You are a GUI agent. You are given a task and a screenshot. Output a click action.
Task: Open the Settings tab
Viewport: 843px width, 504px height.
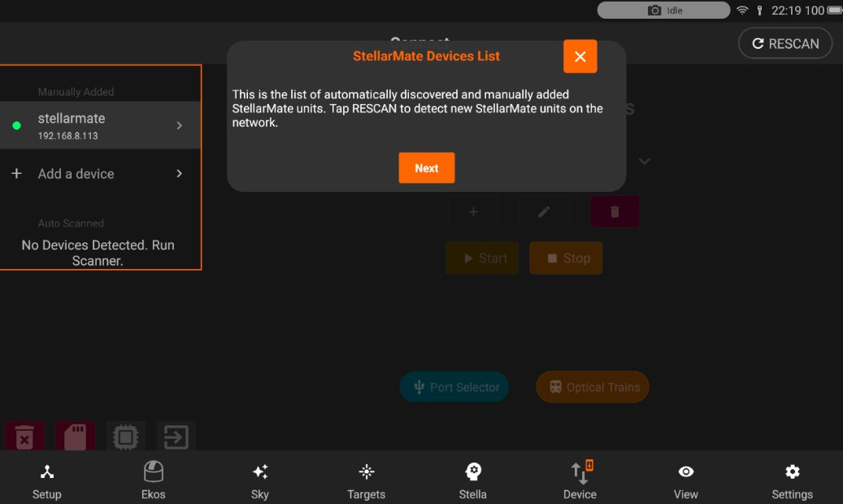click(792, 481)
